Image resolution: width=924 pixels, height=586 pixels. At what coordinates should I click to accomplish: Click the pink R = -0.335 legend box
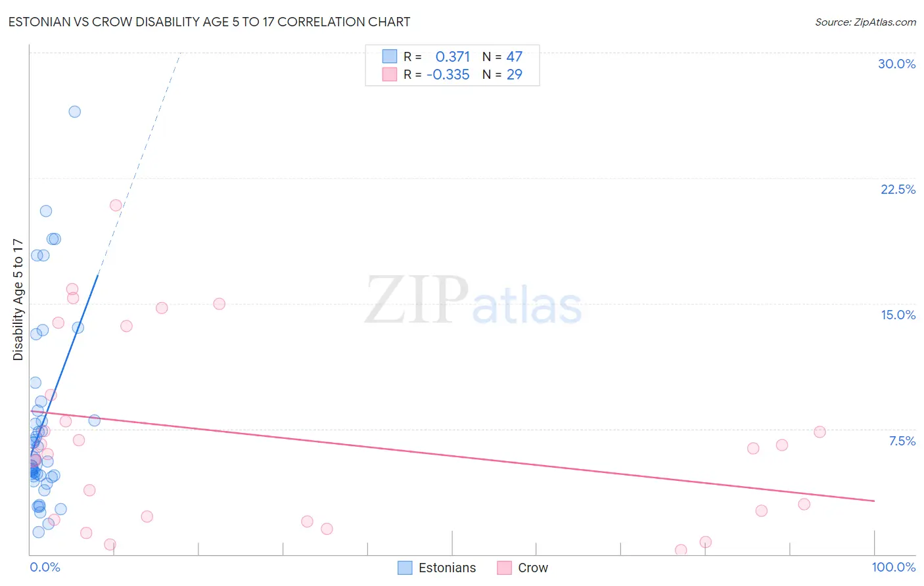click(390, 74)
